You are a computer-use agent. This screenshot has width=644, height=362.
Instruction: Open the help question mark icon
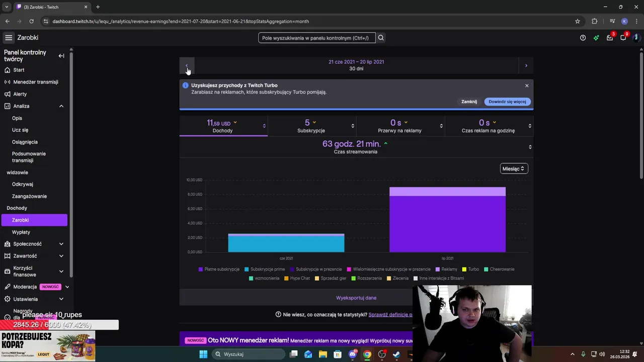tap(583, 38)
